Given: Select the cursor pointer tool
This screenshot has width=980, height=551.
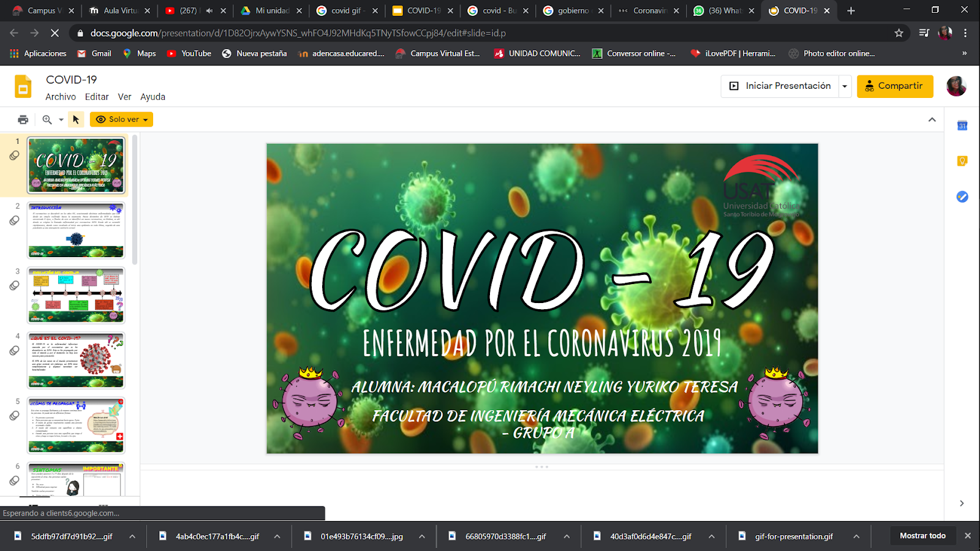Looking at the screenshot, I should (x=76, y=119).
